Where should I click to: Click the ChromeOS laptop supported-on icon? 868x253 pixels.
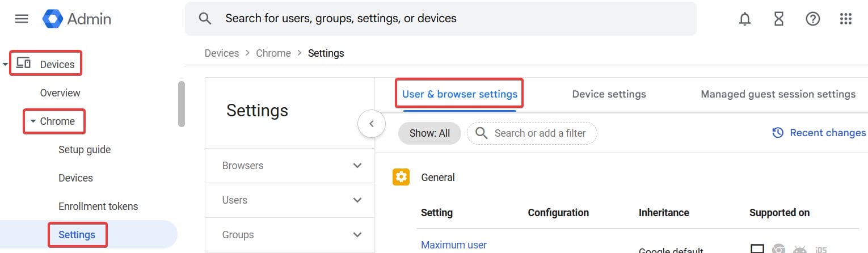tap(757, 248)
